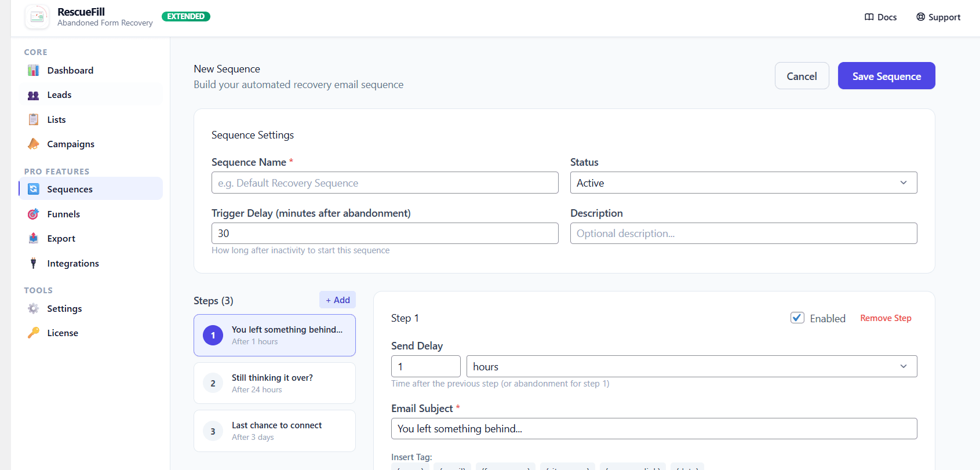Open Settings under Tools
The width and height of the screenshot is (980, 470).
[x=91, y=308]
